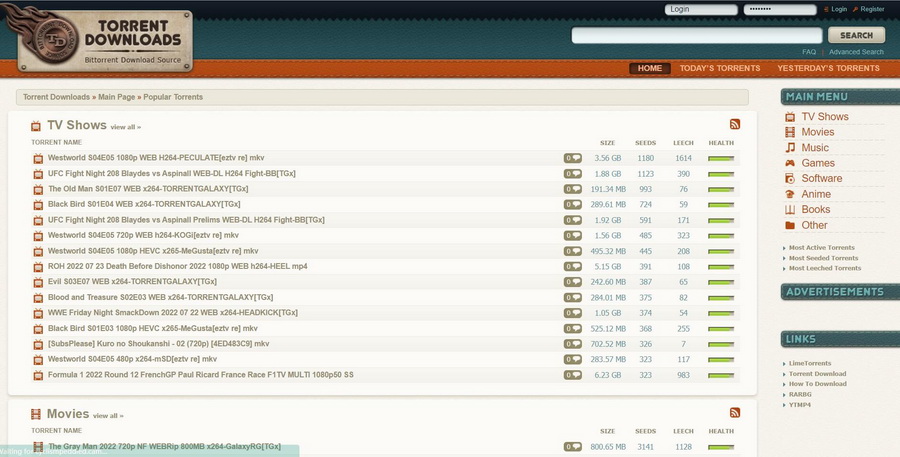Open the Register link

[x=872, y=9]
